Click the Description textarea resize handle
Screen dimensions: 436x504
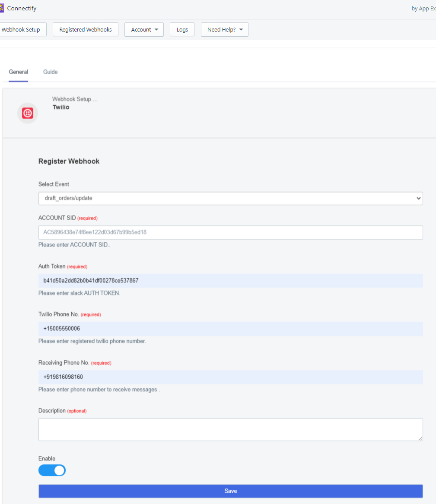click(420, 439)
